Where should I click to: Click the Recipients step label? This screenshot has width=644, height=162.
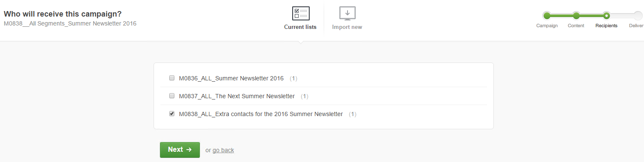(607, 26)
